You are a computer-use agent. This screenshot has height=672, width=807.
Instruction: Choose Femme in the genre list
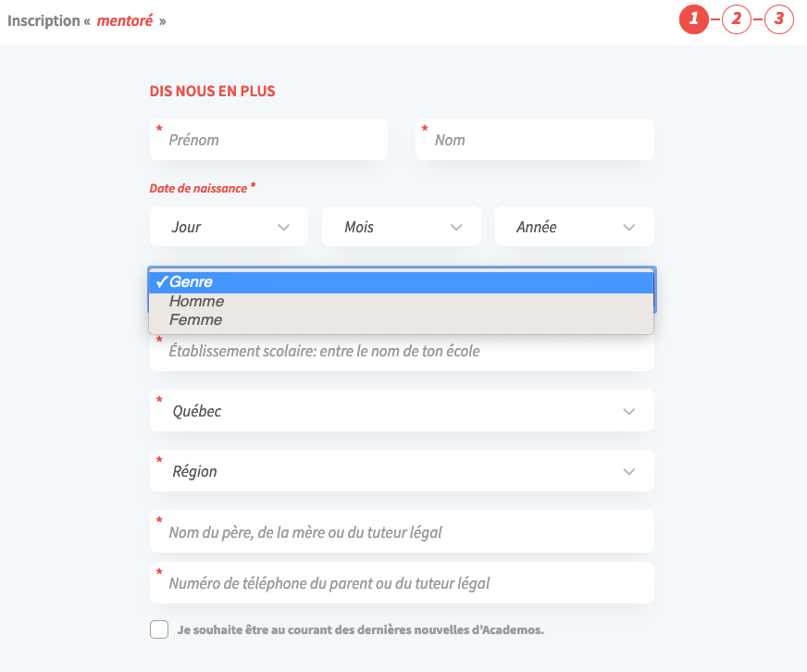coord(196,320)
